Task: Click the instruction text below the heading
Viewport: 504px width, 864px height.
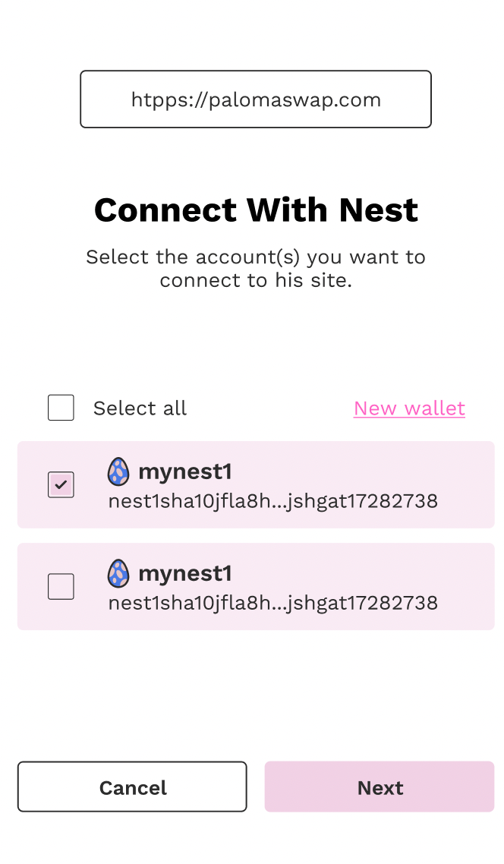Action: [x=255, y=268]
